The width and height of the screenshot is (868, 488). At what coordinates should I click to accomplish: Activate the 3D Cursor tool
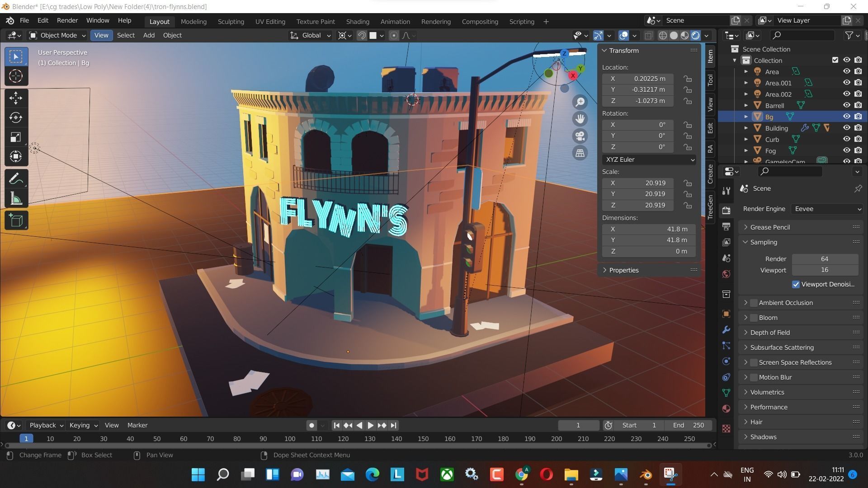[16, 76]
